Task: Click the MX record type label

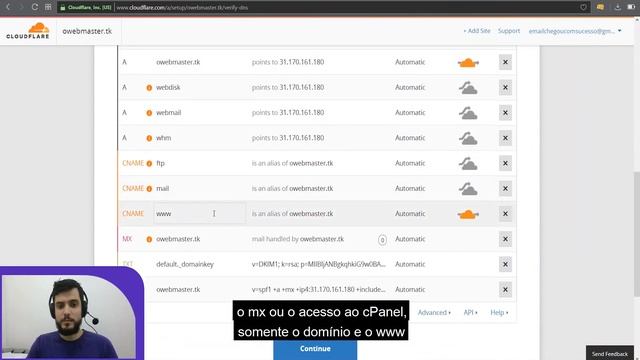Action: pyautogui.click(x=127, y=239)
